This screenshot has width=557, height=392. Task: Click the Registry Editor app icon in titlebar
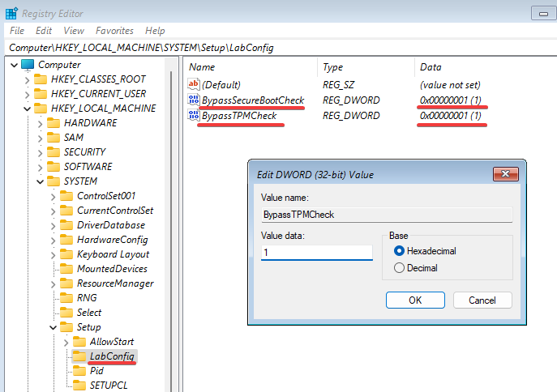point(12,12)
